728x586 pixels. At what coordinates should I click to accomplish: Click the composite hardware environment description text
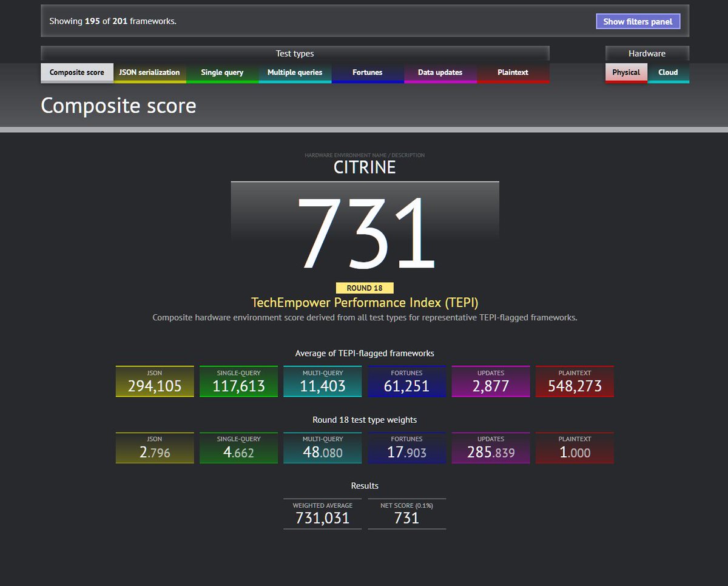click(365, 317)
